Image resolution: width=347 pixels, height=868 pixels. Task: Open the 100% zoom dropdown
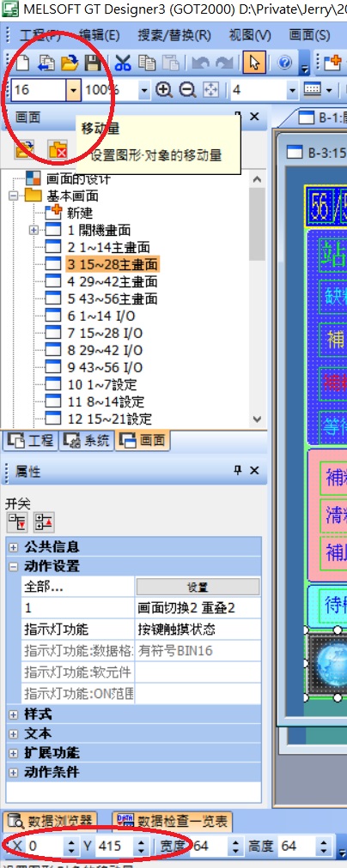[144, 90]
